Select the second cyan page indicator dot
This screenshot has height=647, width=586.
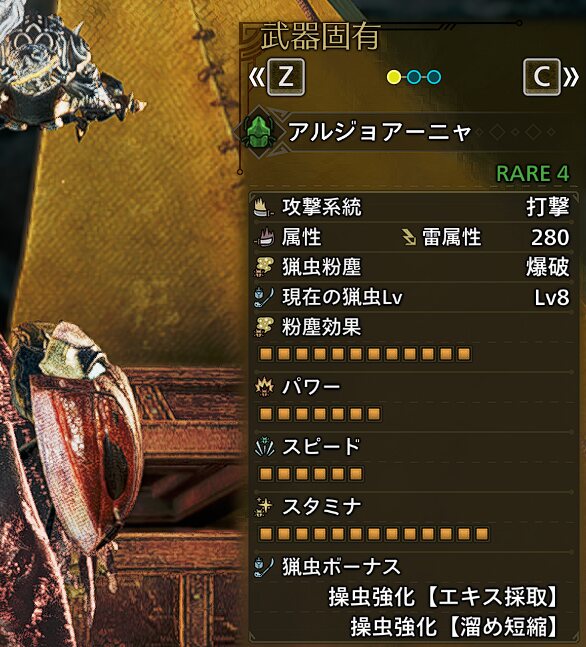(x=414, y=77)
